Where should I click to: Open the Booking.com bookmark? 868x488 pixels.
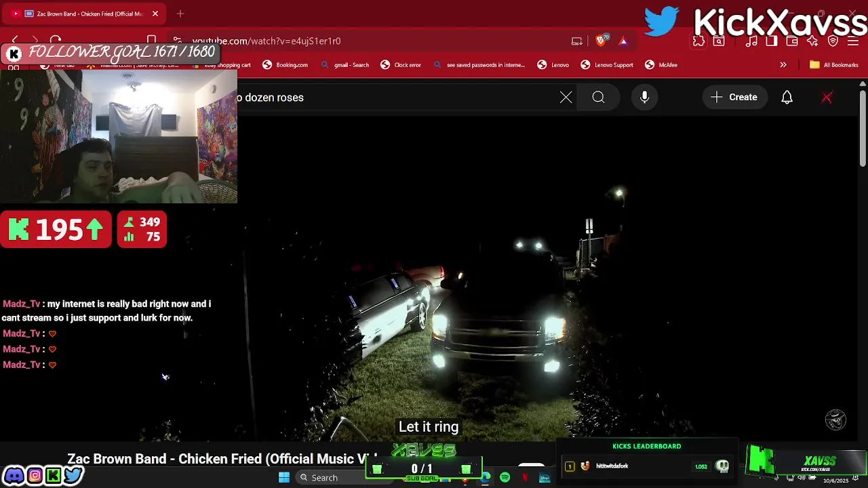(x=285, y=65)
